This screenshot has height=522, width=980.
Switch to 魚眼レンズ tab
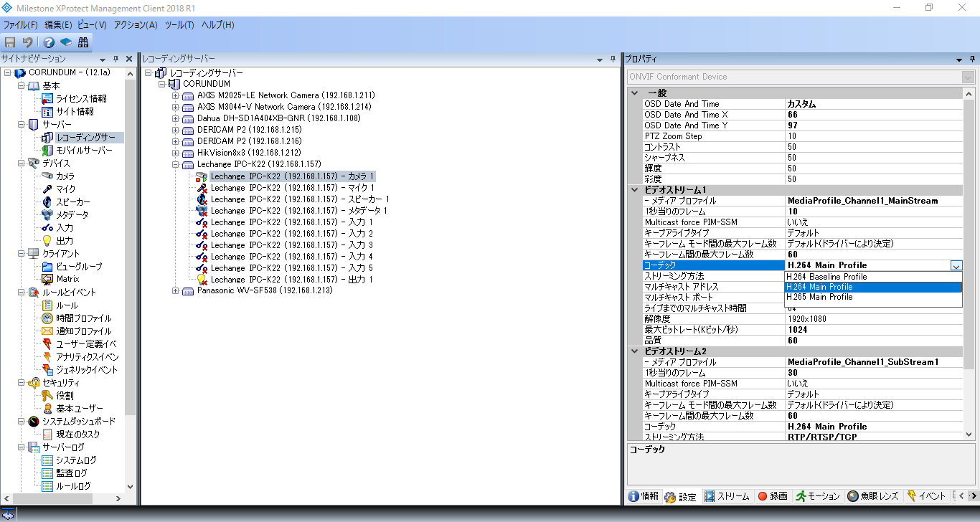pyautogui.click(x=872, y=496)
